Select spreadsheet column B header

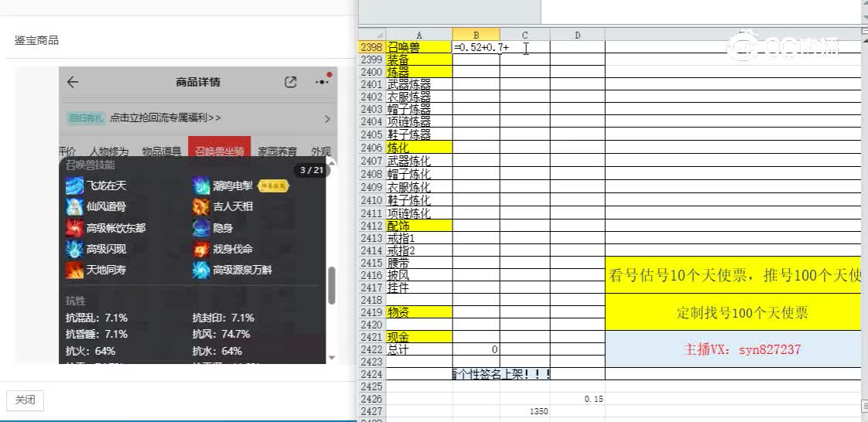click(x=476, y=35)
